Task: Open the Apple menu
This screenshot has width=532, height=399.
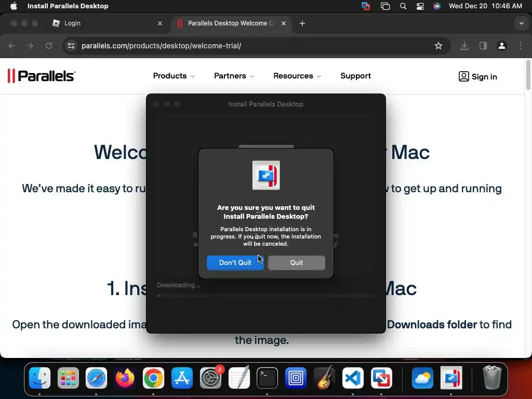Action: (14, 6)
